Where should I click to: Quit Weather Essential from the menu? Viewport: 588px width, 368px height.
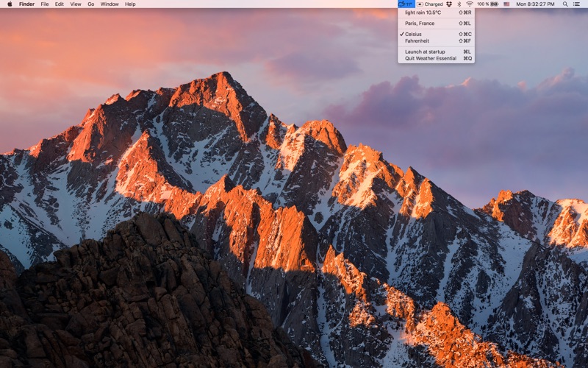point(436,59)
